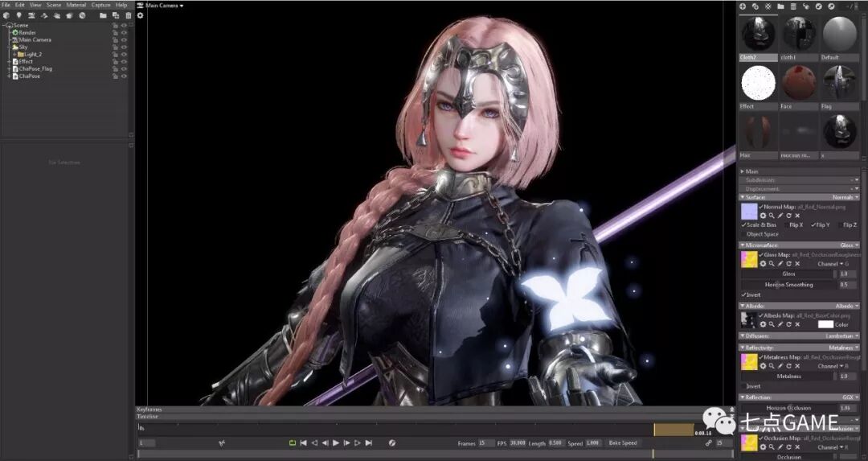Open the Edit menu
Image resolution: width=868 pixels, height=461 pixels.
pos(20,5)
